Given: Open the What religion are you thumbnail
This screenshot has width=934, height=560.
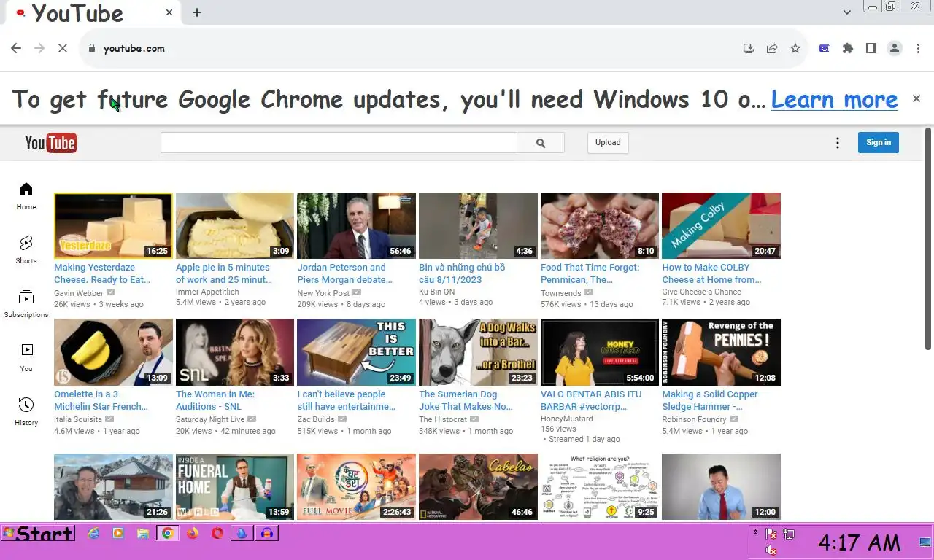Looking at the screenshot, I should pyautogui.click(x=600, y=486).
